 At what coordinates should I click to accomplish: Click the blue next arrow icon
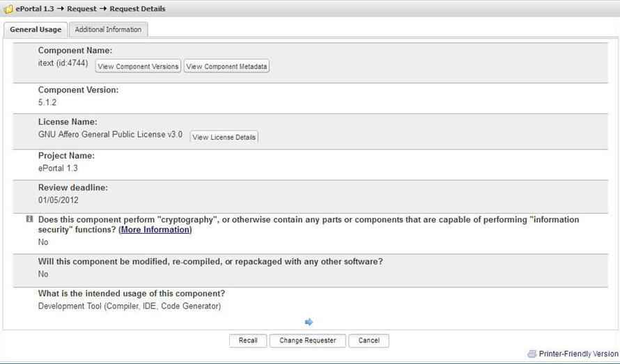click(309, 322)
